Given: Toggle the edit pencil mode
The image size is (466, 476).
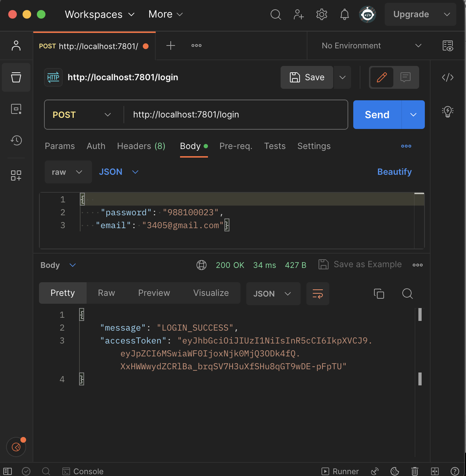Looking at the screenshot, I should (x=382, y=77).
